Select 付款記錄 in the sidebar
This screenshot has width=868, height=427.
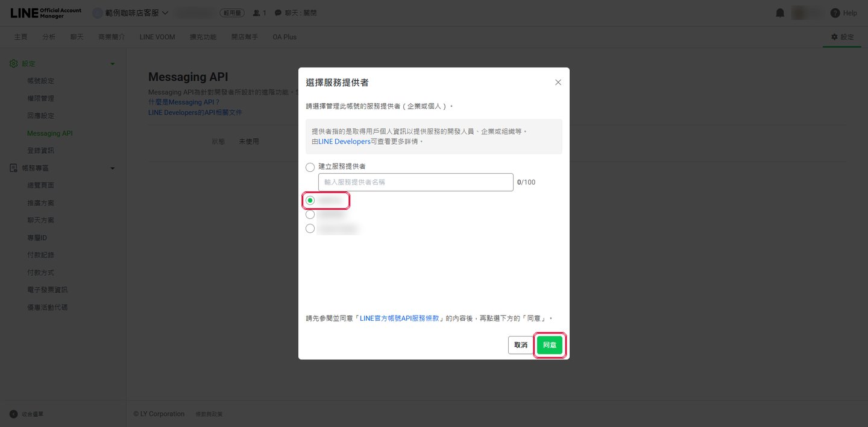41,255
